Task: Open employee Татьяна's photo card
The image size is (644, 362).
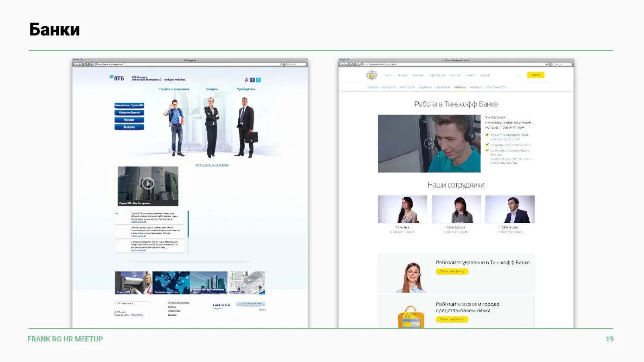Action: point(402,209)
